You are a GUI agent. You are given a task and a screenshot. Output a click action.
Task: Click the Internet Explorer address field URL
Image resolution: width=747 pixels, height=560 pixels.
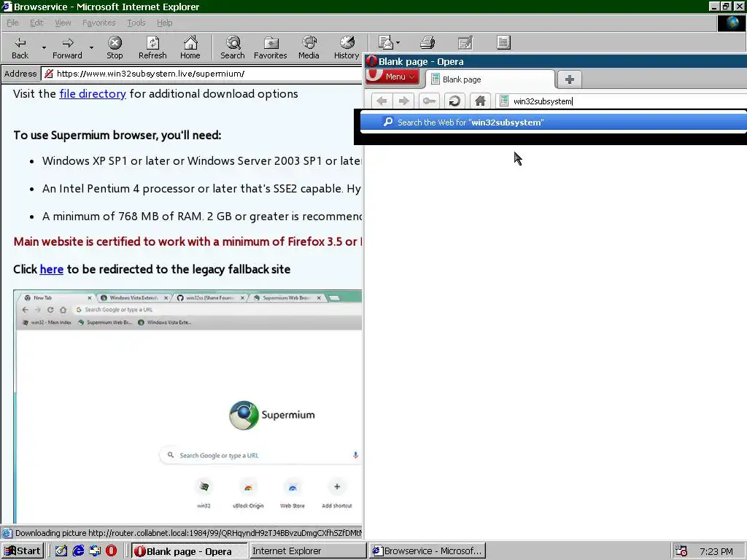[150, 74]
